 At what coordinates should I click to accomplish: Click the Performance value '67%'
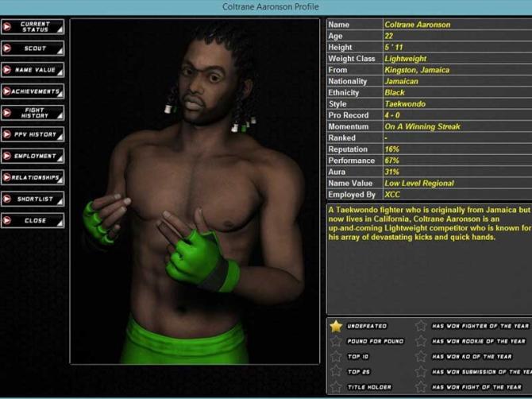click(392, 161)
